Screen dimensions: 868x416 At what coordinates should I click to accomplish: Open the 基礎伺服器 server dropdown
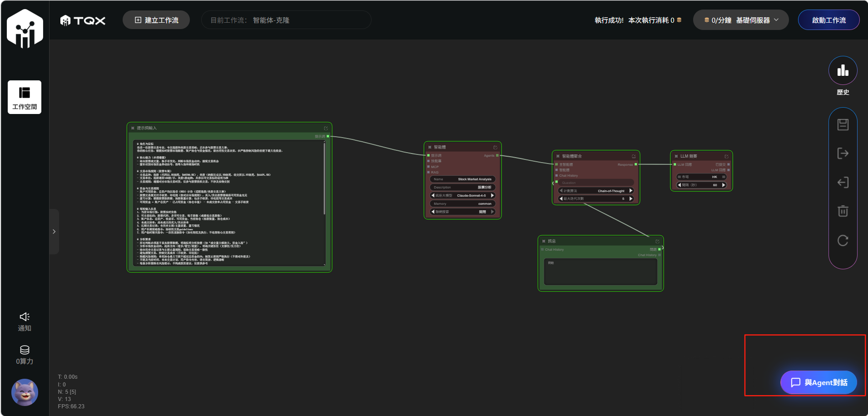point(741,20)
